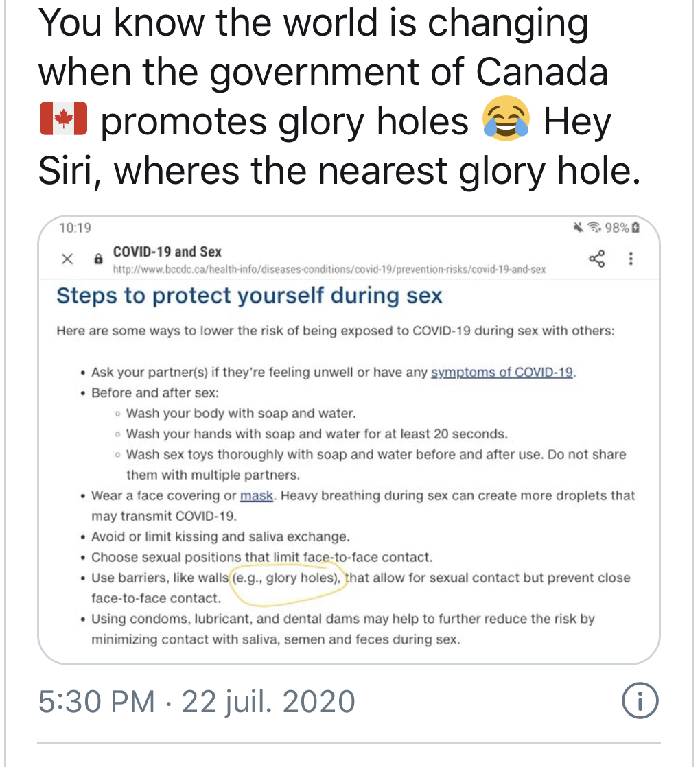Open the "symptoms of COVID-19" link
Image resolution: width=700 pixels, height=767 pixels.
point(502,373)
